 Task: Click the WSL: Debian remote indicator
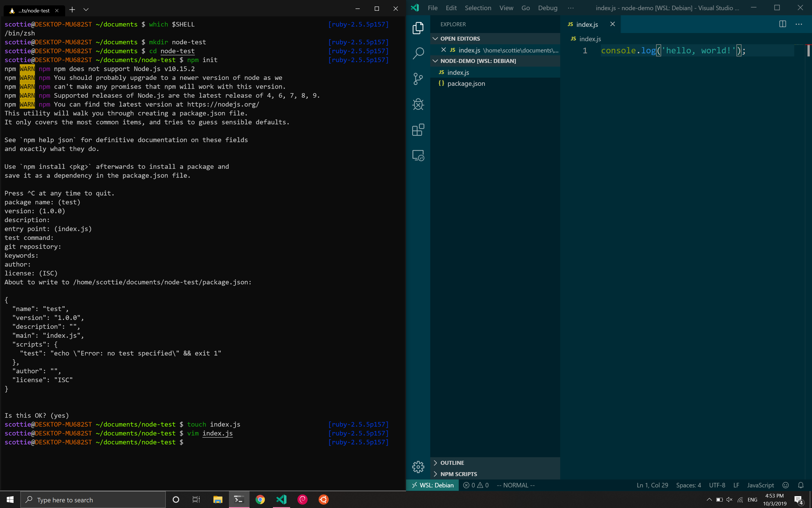[x=433, y=485]
